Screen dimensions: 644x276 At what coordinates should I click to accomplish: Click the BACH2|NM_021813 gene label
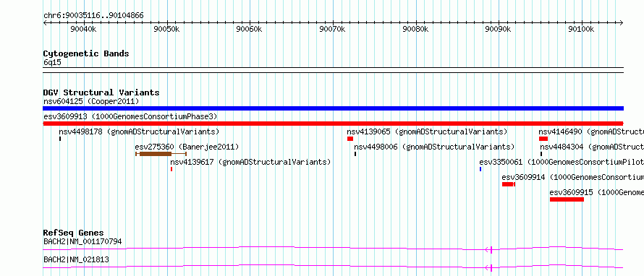pyautogui.click(x=76, y=259)
